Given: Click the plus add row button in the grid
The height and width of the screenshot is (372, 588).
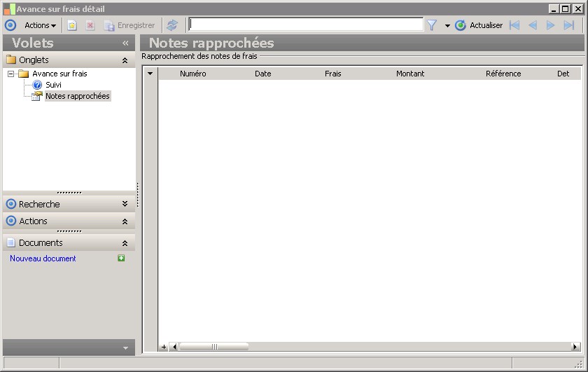Looking at the screenshot, I should click(x=164, y=347).
